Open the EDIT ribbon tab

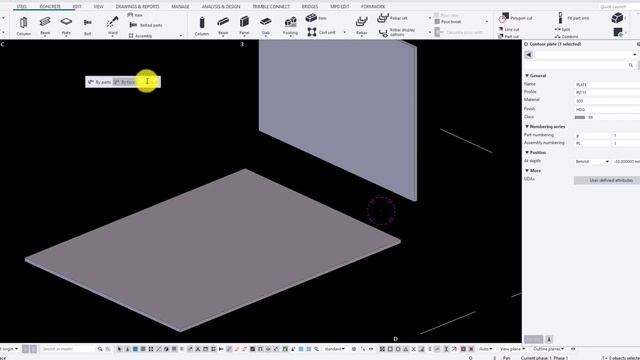(77, 7)
